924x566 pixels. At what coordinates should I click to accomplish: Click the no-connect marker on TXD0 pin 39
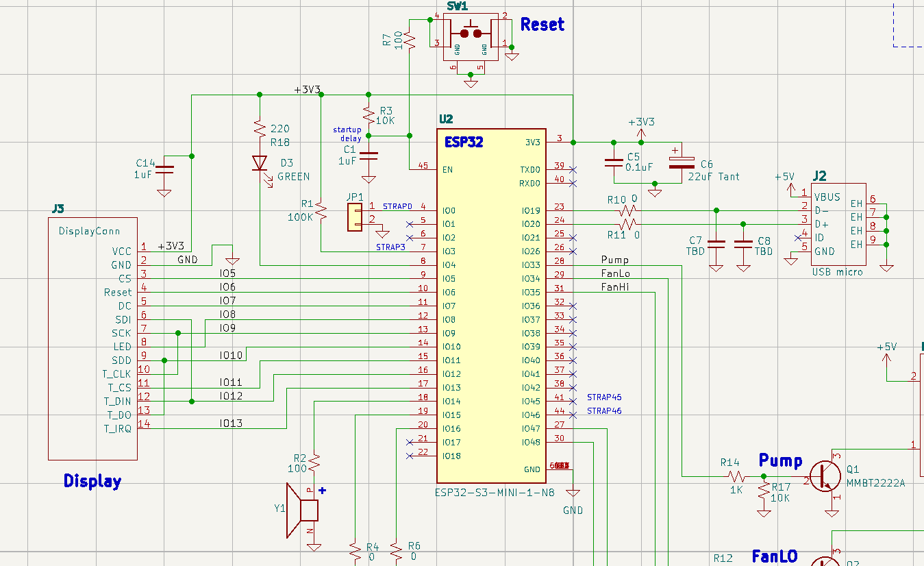point(573,169)
